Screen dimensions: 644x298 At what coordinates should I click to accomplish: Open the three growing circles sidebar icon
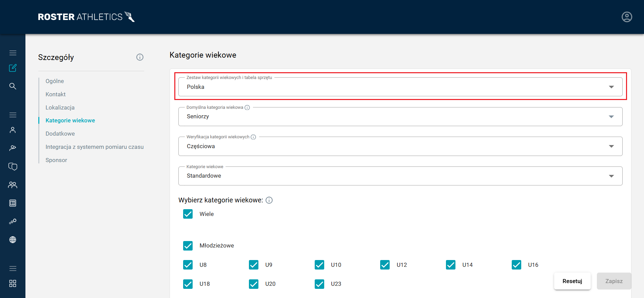(13, 221)
